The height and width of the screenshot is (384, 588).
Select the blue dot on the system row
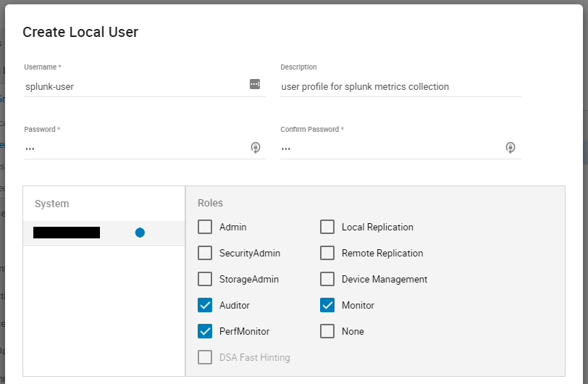pos(140,233)
